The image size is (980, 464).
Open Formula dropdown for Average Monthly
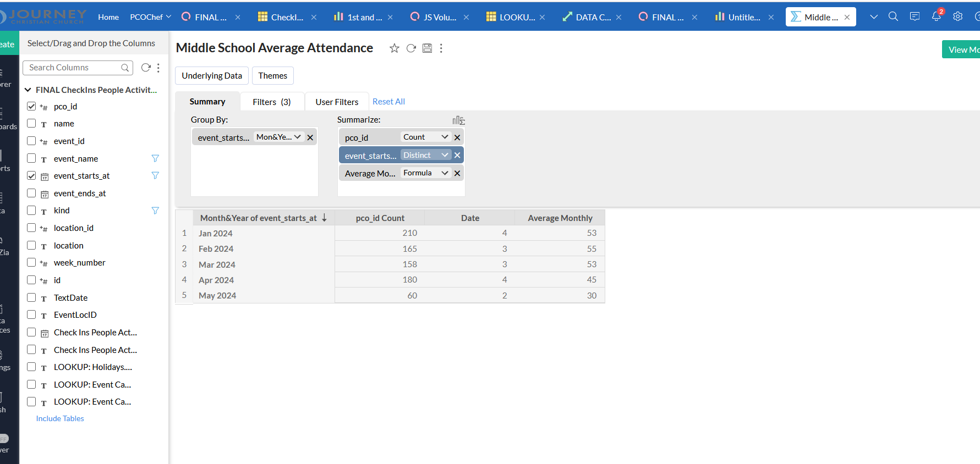click(x=426, y=173)
